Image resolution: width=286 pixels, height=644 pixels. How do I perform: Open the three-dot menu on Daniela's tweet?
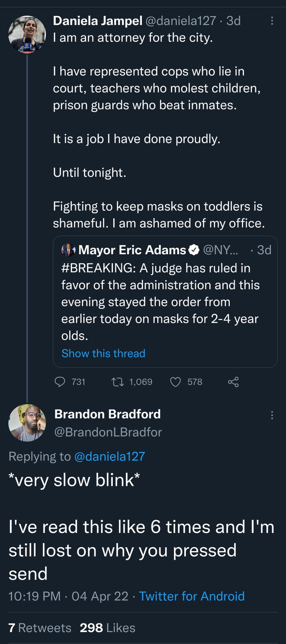[x=272, y=21]
